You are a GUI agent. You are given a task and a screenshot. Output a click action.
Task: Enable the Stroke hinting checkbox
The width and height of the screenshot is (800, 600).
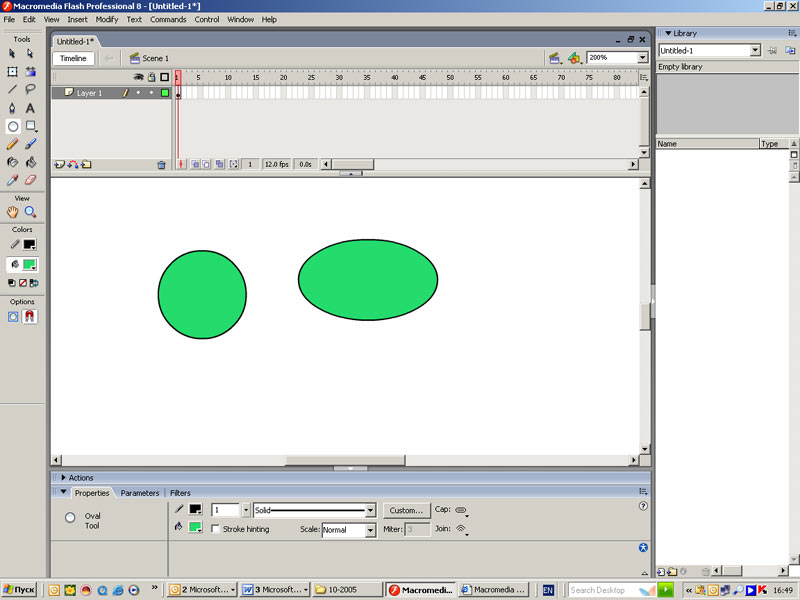click(216, 529)
